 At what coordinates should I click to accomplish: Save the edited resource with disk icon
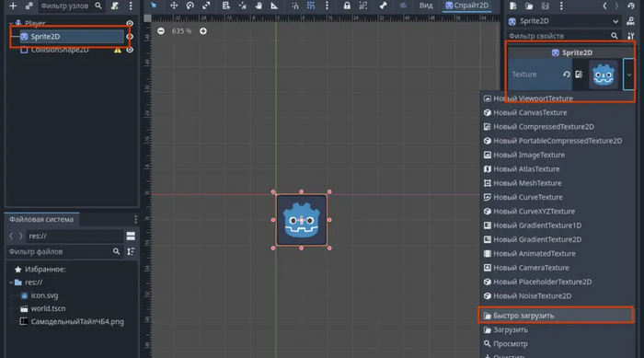[545, 6]
